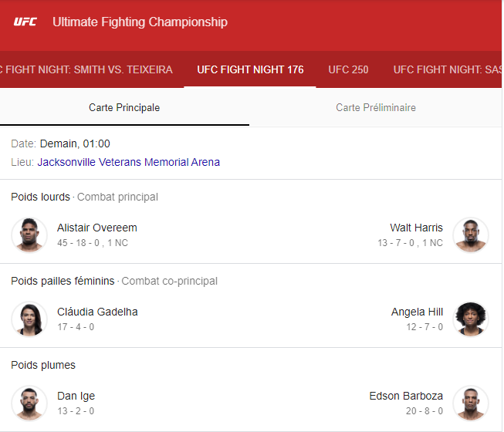Open Cláudia Gadelha fighter name
The width and height of the screenshot is (504, 432).
pos(97,312)
